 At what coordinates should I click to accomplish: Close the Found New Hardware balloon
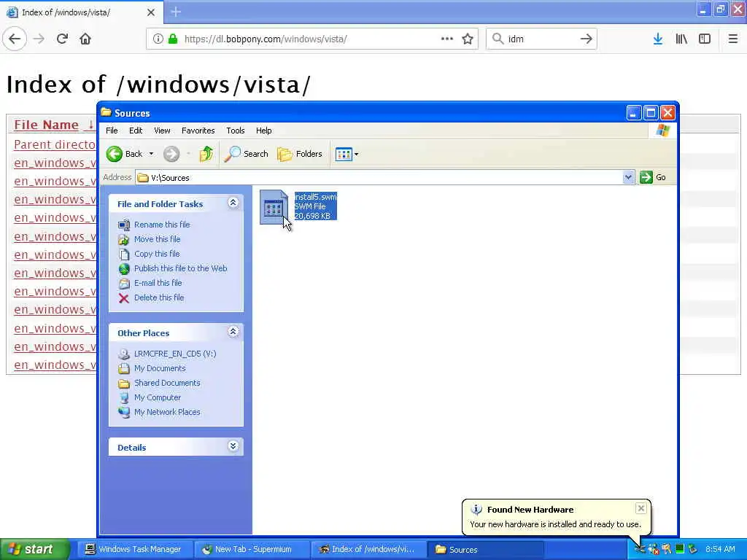point(640,508)
